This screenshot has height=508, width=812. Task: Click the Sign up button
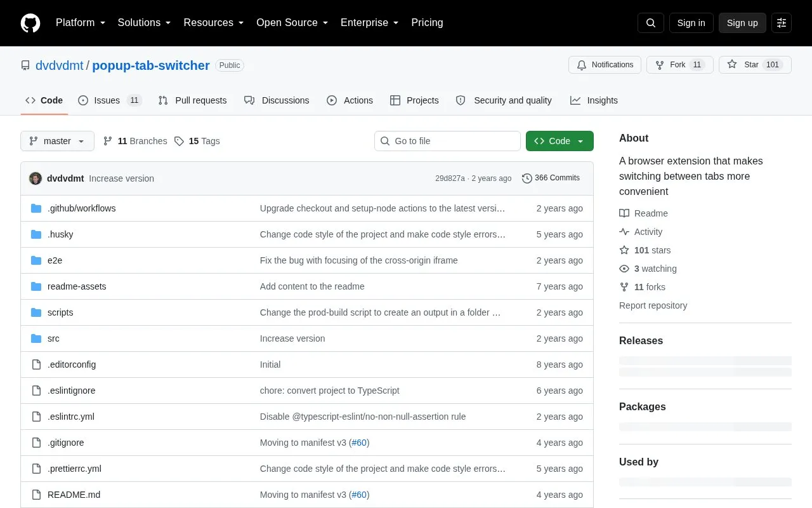pyautogui.click(x=742, y=23)
